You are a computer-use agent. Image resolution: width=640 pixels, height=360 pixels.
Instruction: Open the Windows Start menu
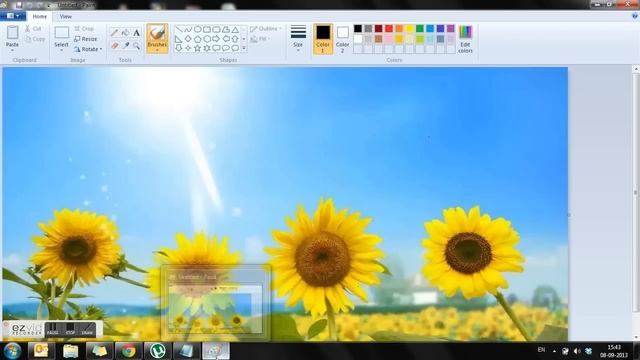(13, 351)
